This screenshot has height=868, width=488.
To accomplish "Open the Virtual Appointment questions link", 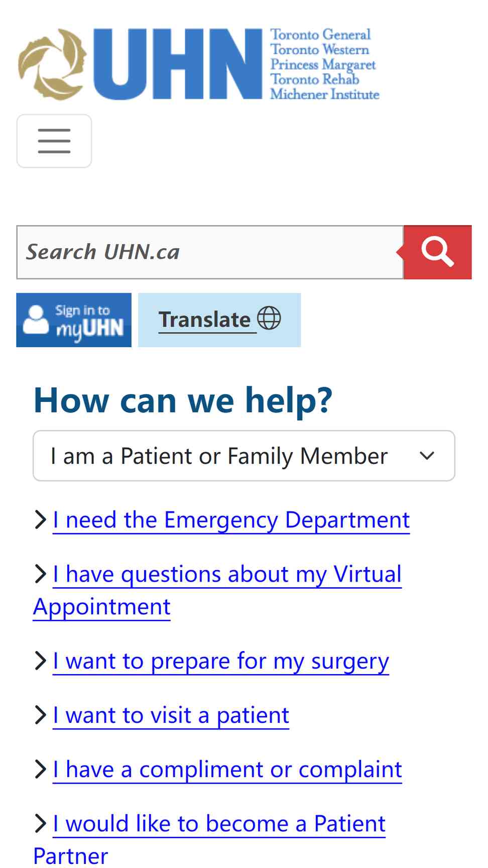I will pos(217,590).
